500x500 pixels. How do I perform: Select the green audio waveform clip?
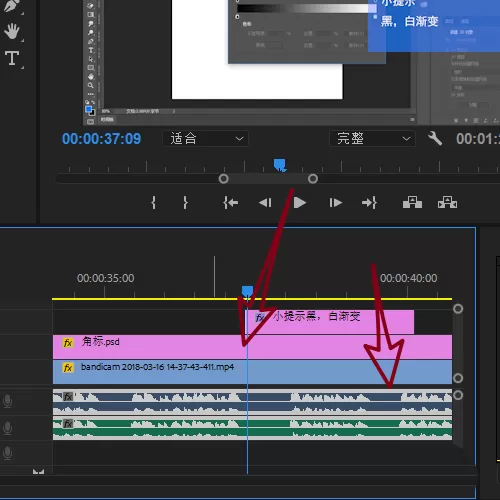[x=252, y=428]
